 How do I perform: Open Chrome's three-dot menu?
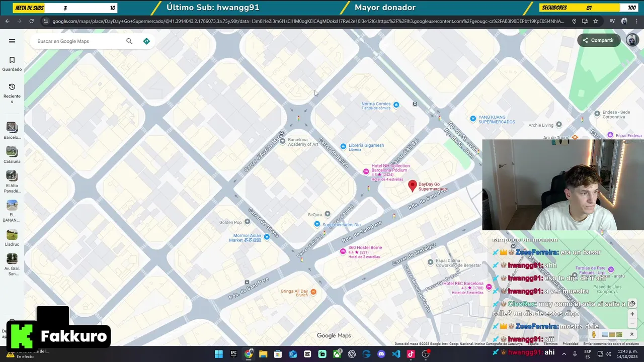(636, 21)
